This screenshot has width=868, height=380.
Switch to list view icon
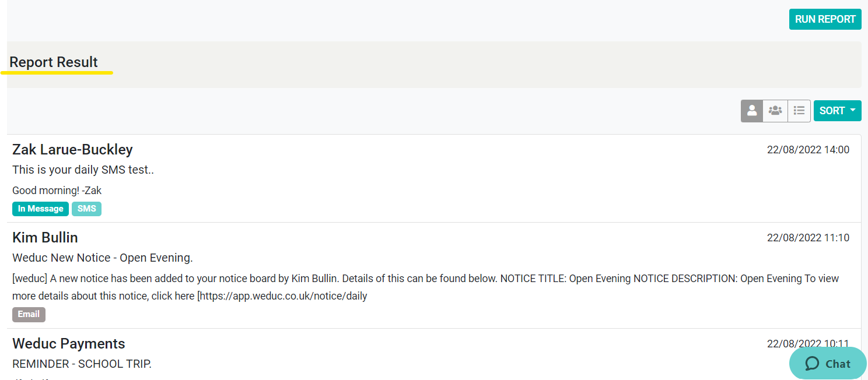coord(799,111)
